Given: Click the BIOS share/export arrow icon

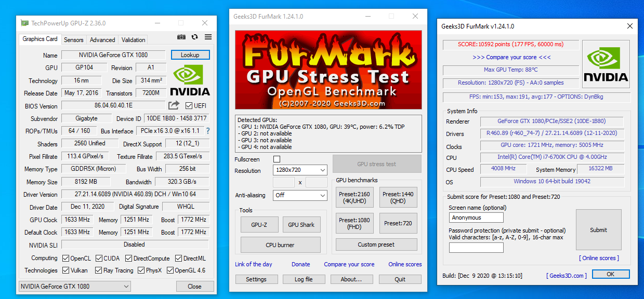Looking at the screenshot, I should [174, 105].
